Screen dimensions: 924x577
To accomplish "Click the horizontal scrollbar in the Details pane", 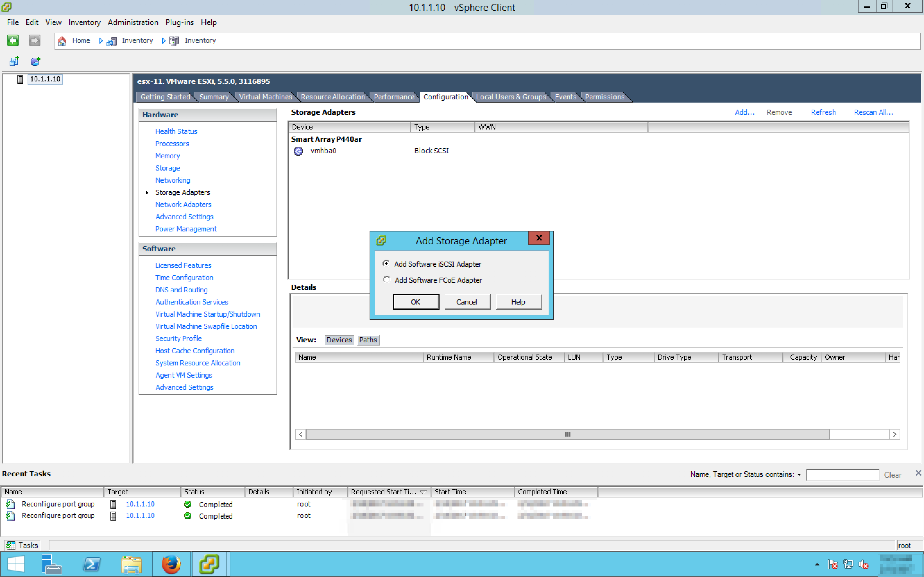I will [x=567, y=434].
